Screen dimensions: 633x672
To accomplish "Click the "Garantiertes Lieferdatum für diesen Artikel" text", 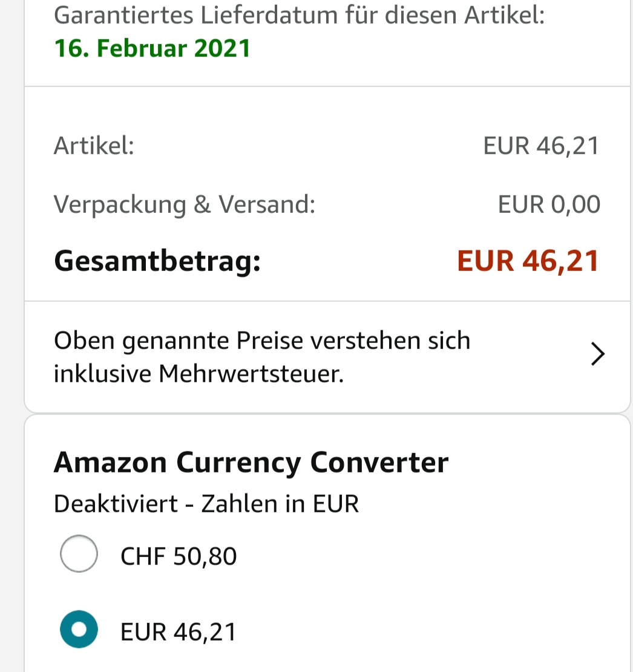I will click(x=300, y=15).
